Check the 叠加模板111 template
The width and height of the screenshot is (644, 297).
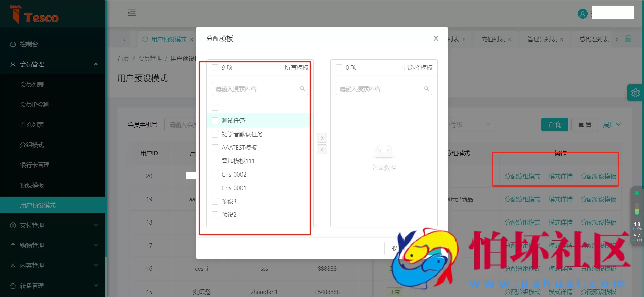tap(215, 161)
